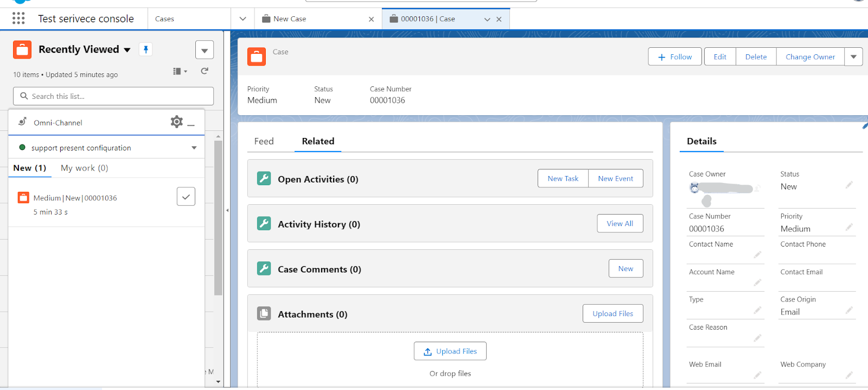
Task: Click the Omni panel vertical scrollbar
Action: click(218, 217)
